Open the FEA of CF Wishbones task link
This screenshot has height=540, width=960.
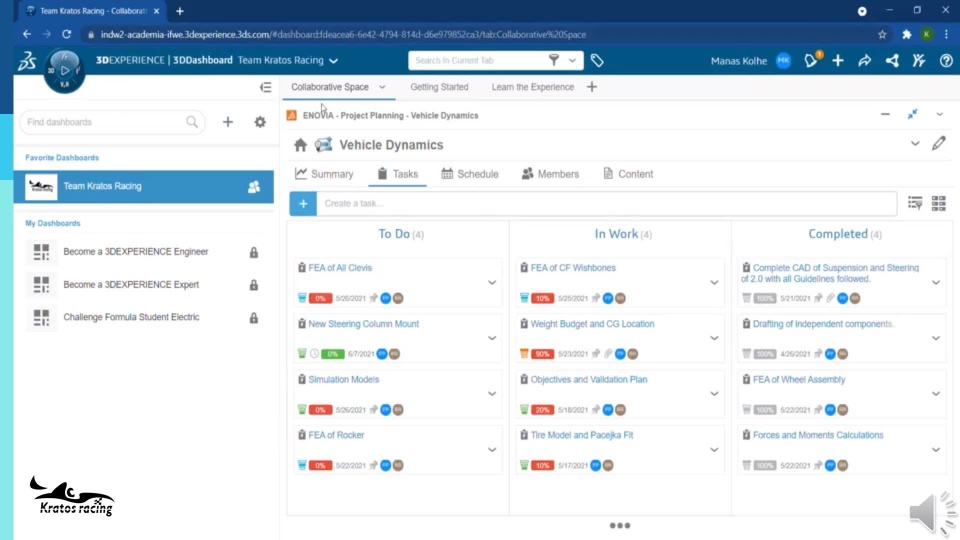[x=573, y=268]
